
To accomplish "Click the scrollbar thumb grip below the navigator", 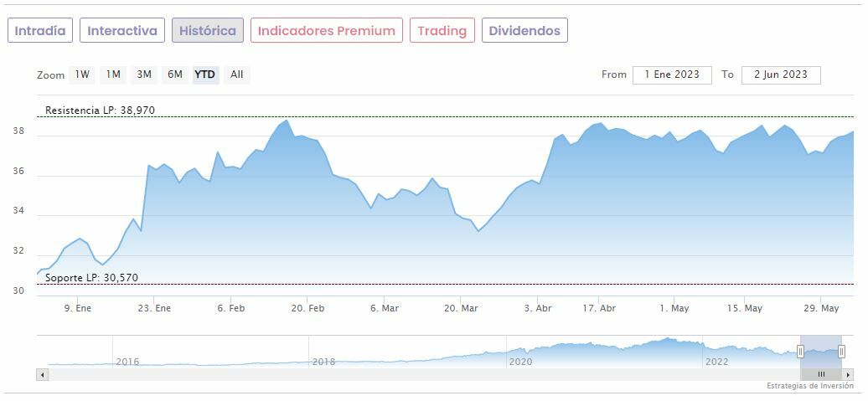I will coord(821,374).
